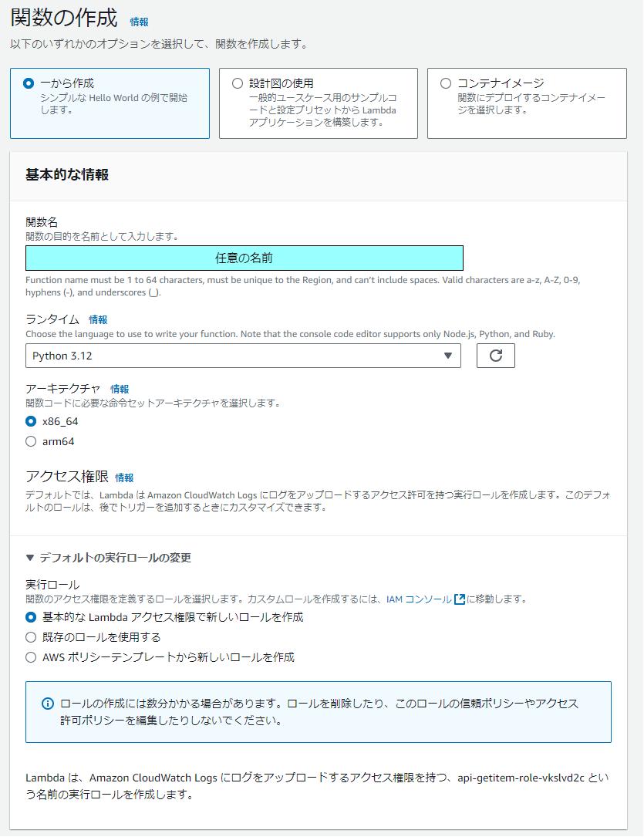644x837 pixels.
Task: Open the 情報 link next to アーキテクチャ
Action: (120, 389)
